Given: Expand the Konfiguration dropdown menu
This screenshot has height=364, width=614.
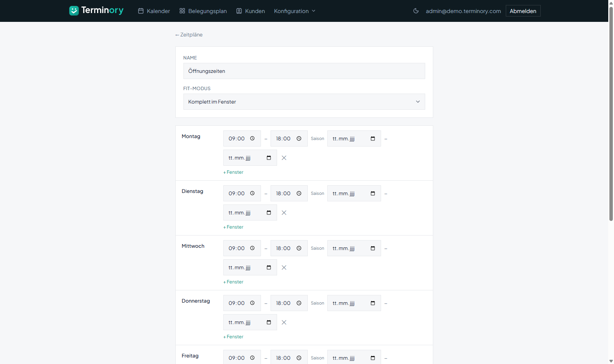Looking at the screenshot, I should point(295,11).
